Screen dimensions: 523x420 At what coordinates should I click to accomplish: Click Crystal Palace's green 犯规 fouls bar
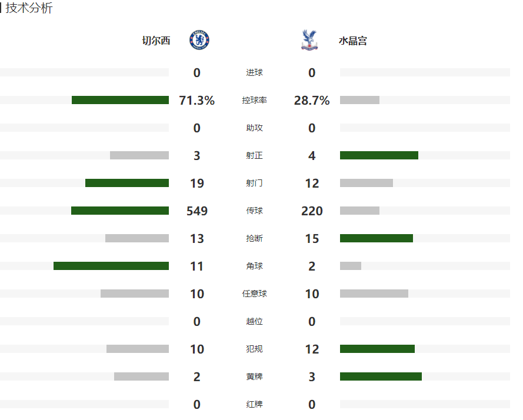(377, 349)
